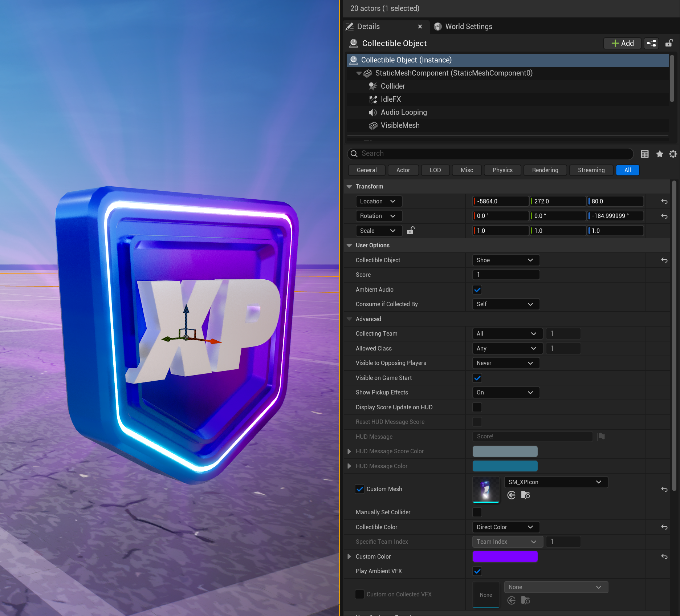This screenshot has height=616, width=680.
Task: Toggle the lock icon in Details header
Action: [x=669, y=43]
